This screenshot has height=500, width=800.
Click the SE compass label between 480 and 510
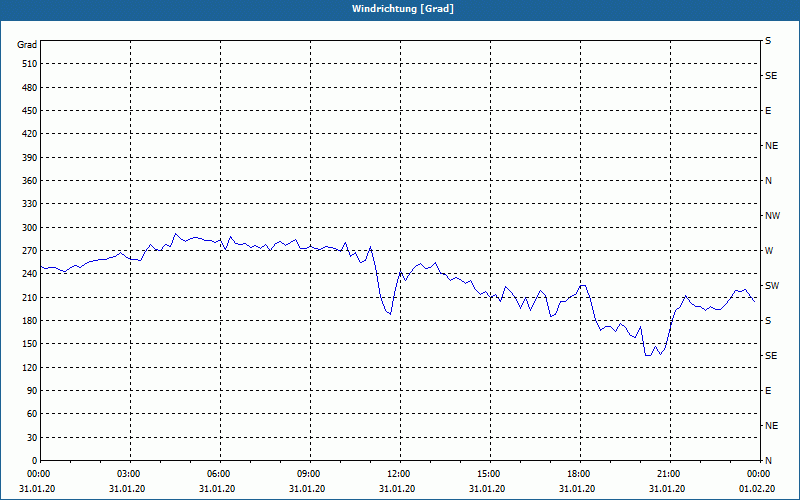pos(771,76)
